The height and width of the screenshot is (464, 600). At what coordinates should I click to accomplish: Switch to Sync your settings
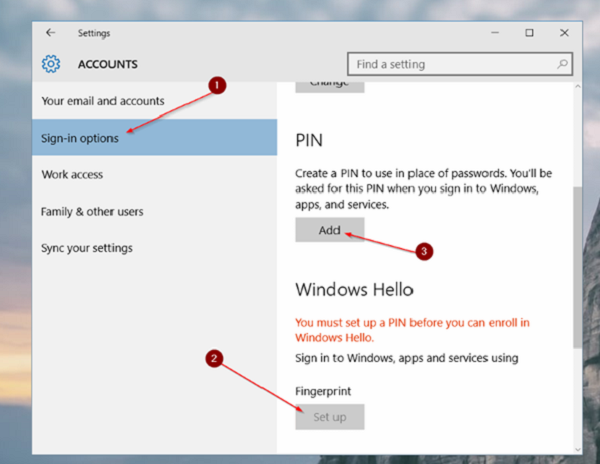point(87,248)
